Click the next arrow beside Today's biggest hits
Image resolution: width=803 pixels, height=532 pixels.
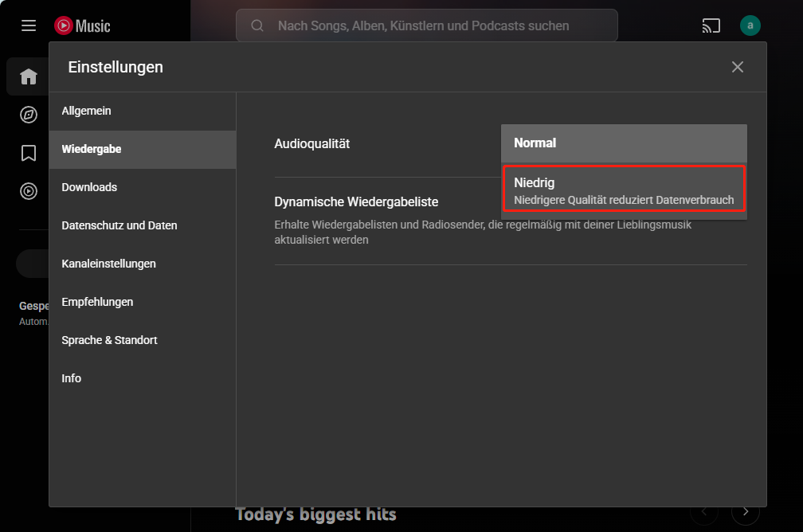pos(745,512)
